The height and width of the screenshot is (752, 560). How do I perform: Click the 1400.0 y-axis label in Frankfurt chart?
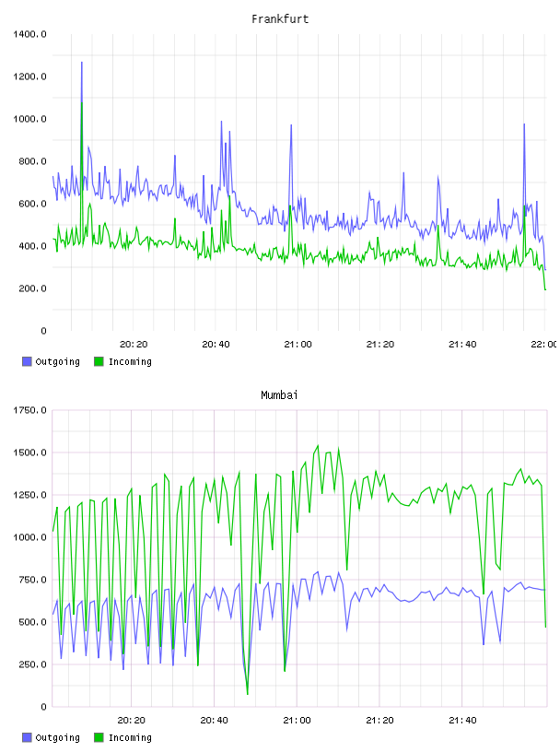point(29,34)
